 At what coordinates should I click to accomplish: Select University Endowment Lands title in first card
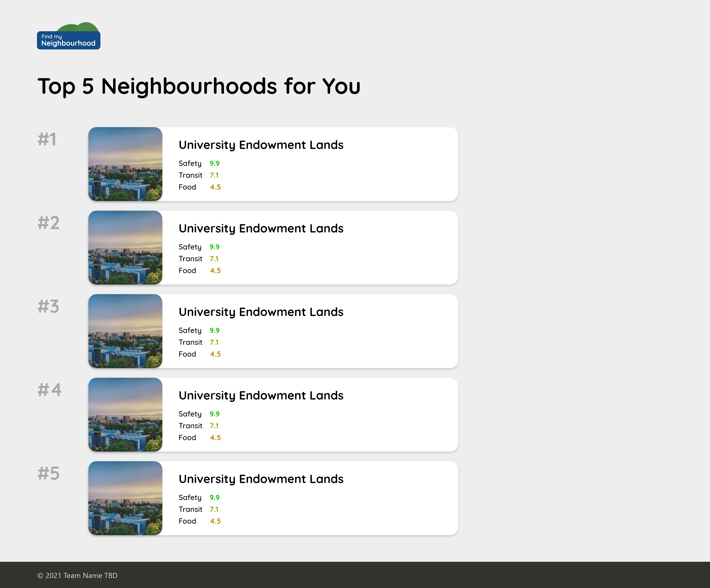pos(261,145)
